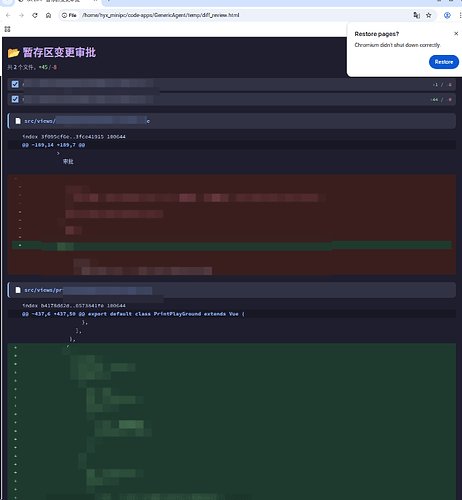Dismiss the Restore pages popup

point(456,34)
